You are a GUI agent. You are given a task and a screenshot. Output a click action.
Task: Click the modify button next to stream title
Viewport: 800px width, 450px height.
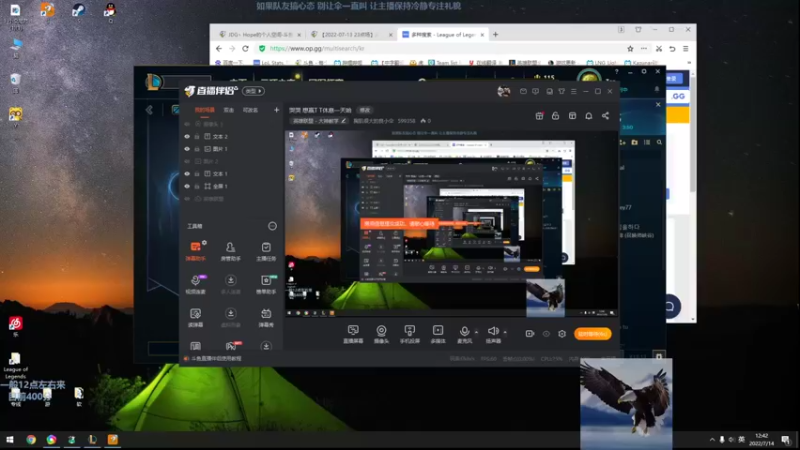pos(364,110)
